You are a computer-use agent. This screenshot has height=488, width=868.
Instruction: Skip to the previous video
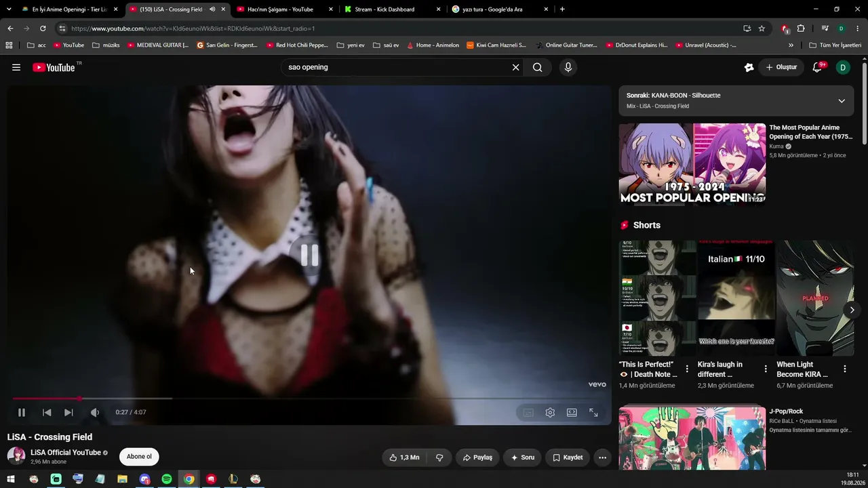47,412
